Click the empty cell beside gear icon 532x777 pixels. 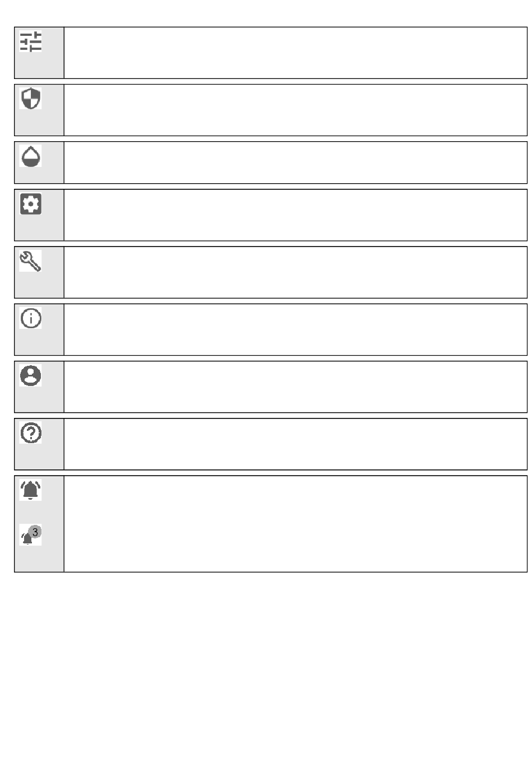296,215
